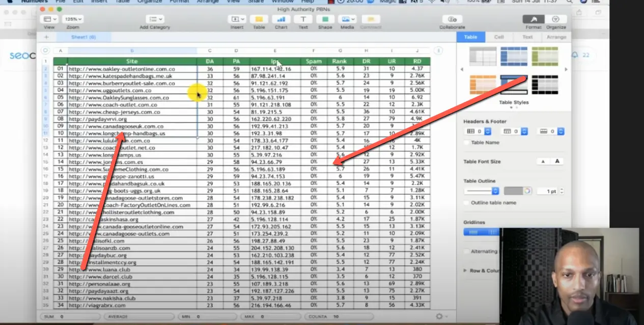Screen dimensions: 644x325
Task: Switch to the Cell tab in the sidebar
Action: [498, 37]
